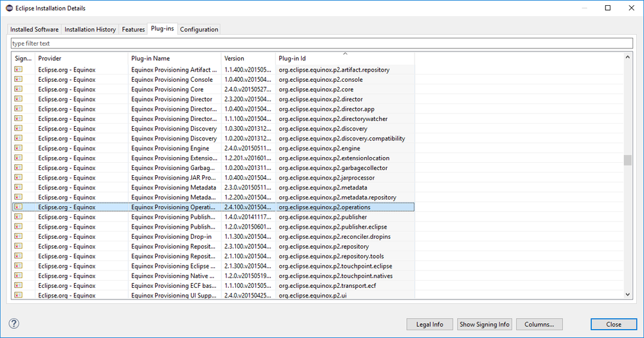Click signed icon for org.eclipse.equinox.p2.transport.ecf row
Image resolution: width=644 pixels, height=338 pixels.
(x=18, y=285)
